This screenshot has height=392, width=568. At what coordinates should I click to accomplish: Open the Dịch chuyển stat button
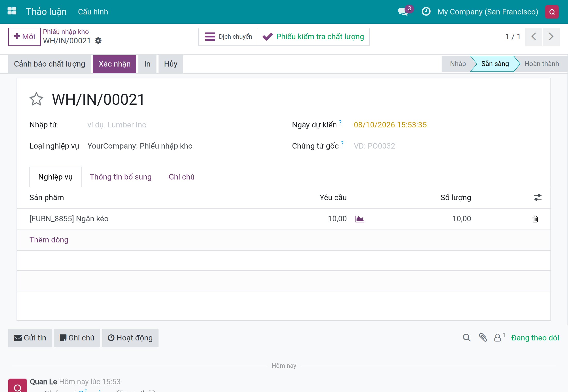(x=228, y=37)
